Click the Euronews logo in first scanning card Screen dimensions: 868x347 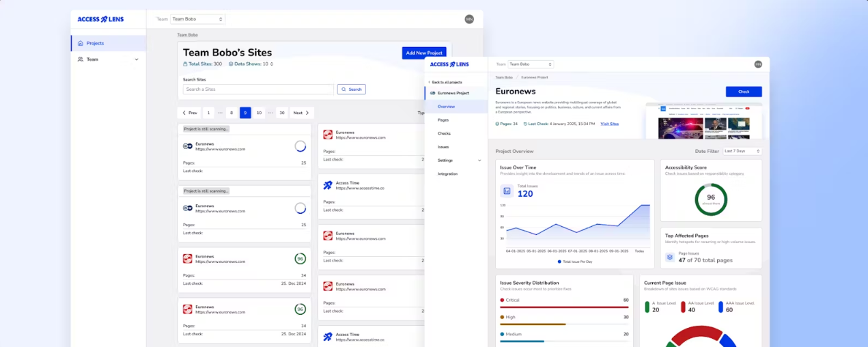[188, 146]
